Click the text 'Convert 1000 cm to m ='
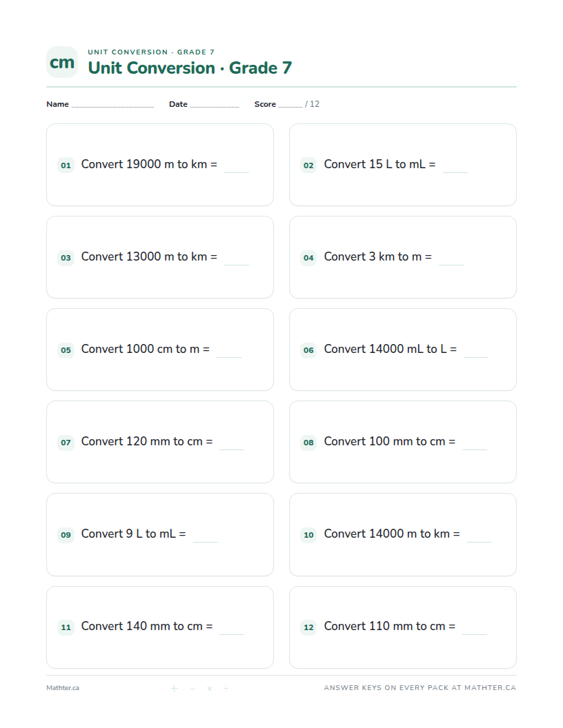This screenshot has width=563, height=728. pyautogui.click(x=146, y=349)
